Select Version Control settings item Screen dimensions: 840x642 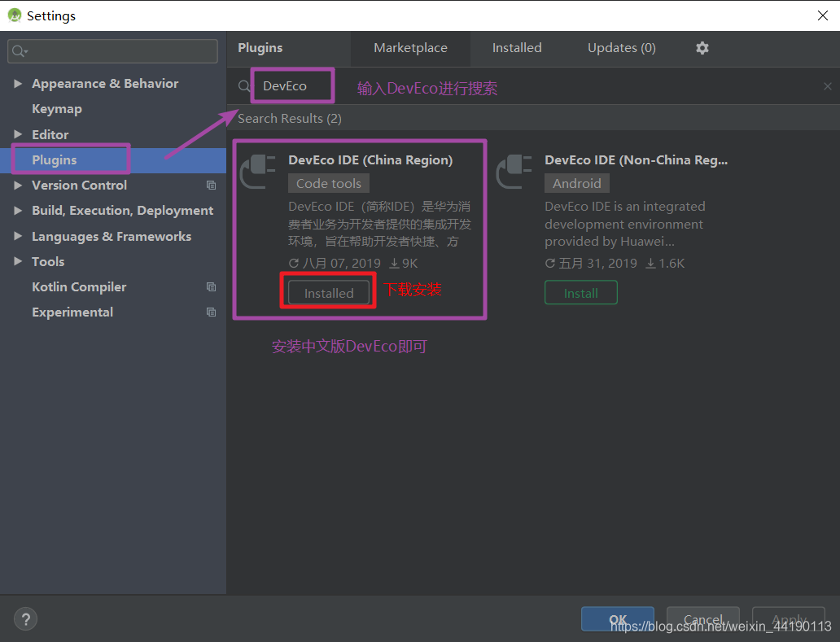click(x=79, y=186)
